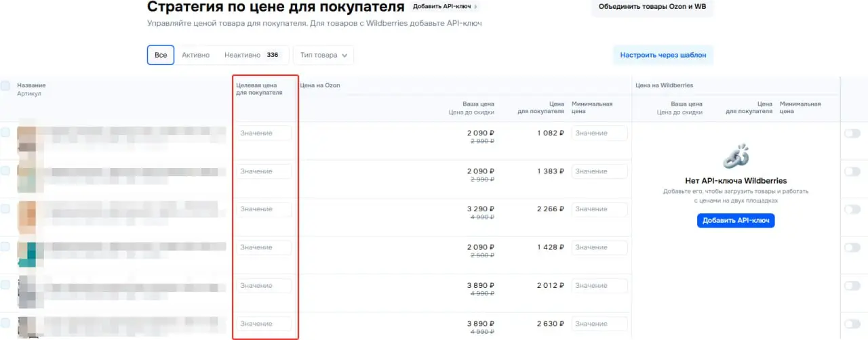
Task: Tick the checkbox for the 1 383 ₽ row
Action: click(5, 171)
